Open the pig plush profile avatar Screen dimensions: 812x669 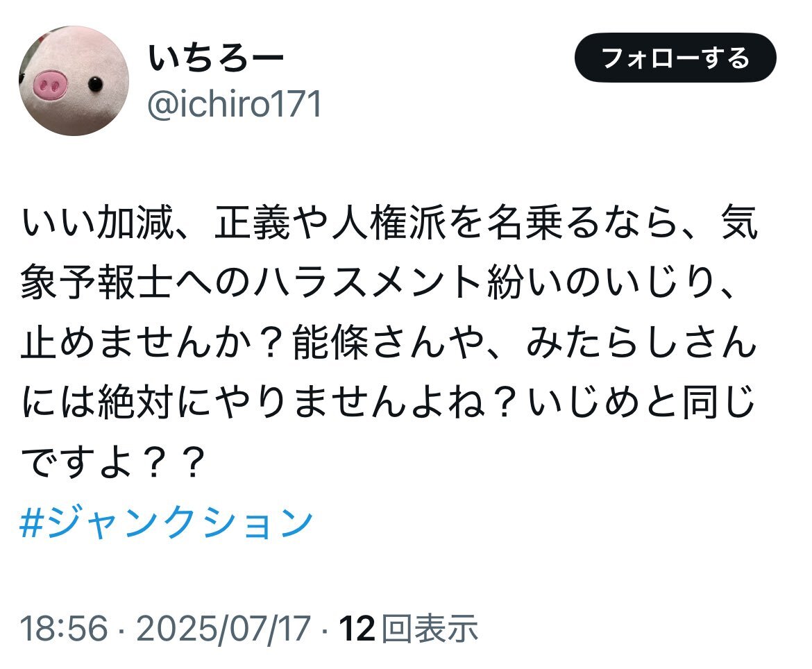[x=74, y=81]
